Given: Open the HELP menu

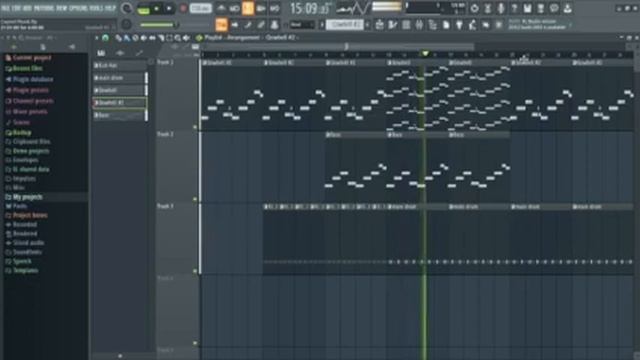Looking at the screenshot, I should 110,8.
